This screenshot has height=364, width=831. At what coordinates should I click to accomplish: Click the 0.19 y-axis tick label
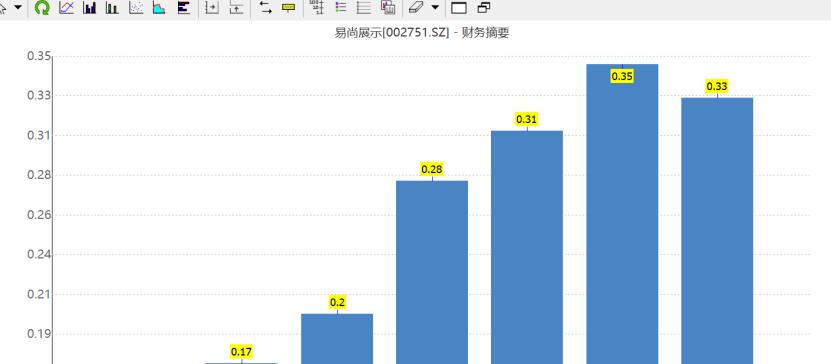click(x=38, y=334)
